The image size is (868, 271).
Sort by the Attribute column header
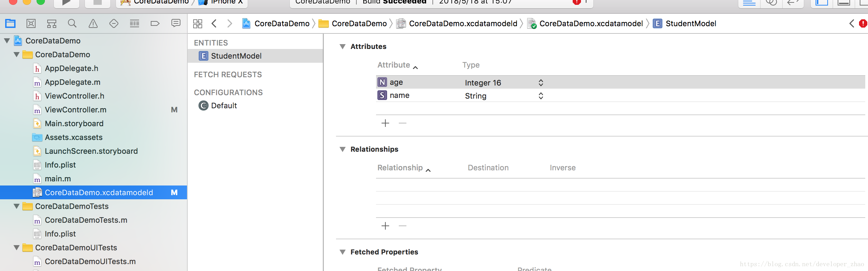point(398,65)
